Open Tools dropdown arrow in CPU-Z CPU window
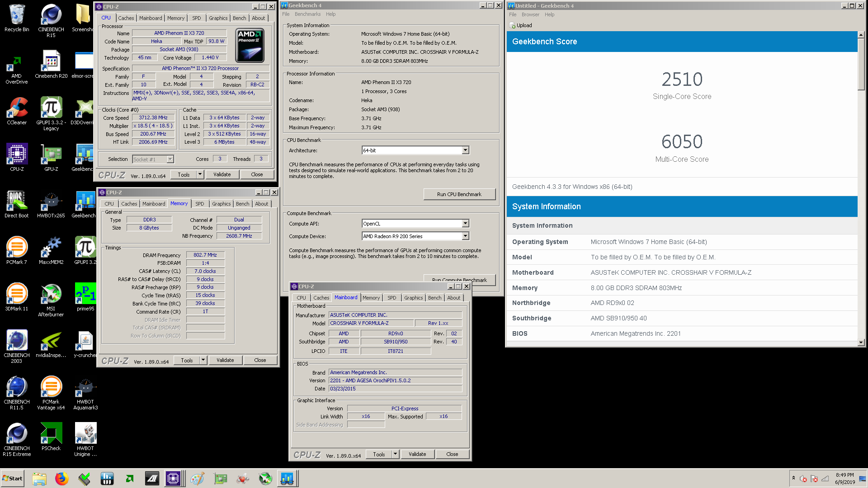Viewport: 868px width, 488px height. [200, 174]
